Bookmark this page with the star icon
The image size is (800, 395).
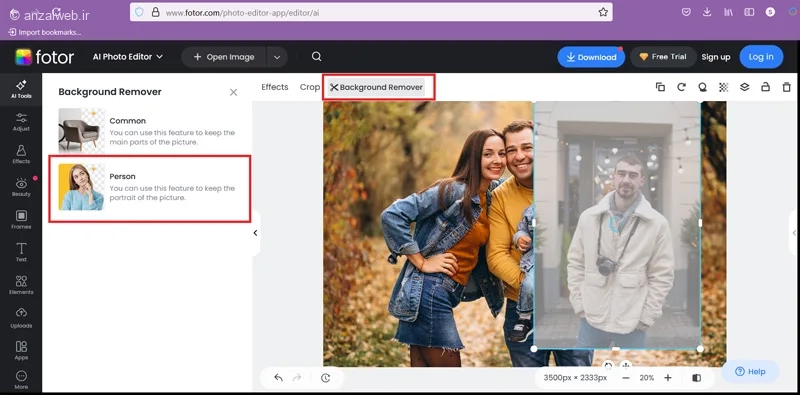pyautogui.click(x=603, y=12)
